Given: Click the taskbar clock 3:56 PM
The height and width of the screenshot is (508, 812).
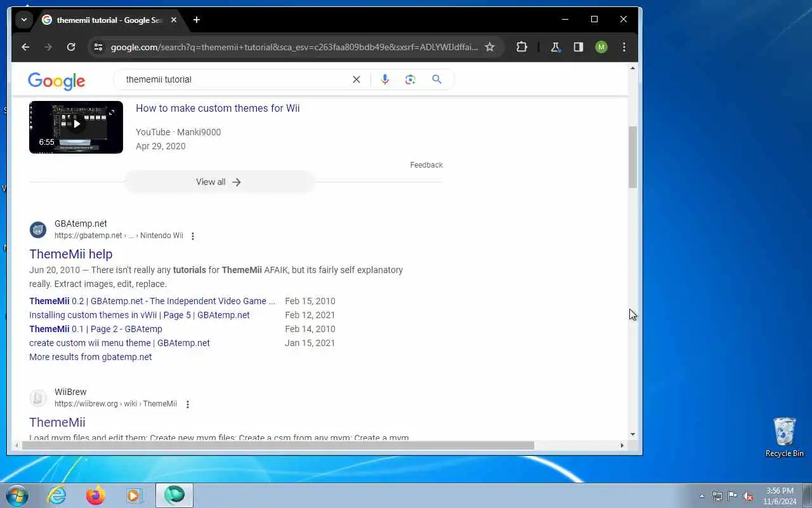Looking at the screenshot, I should (x=780, y=496).
